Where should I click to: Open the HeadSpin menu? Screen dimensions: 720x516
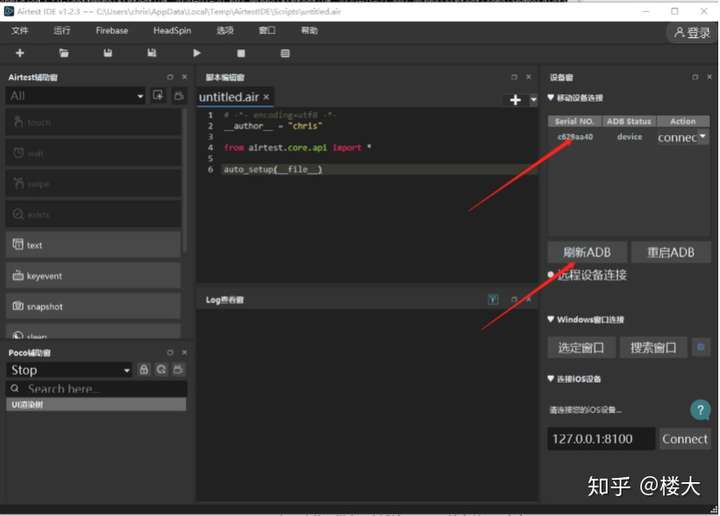point(172,30)
